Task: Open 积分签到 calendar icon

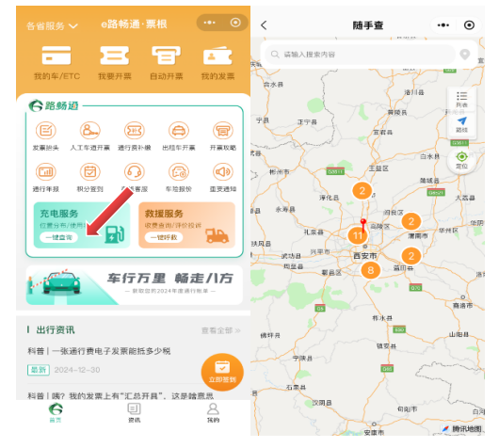Action: (x=90, y=172)
